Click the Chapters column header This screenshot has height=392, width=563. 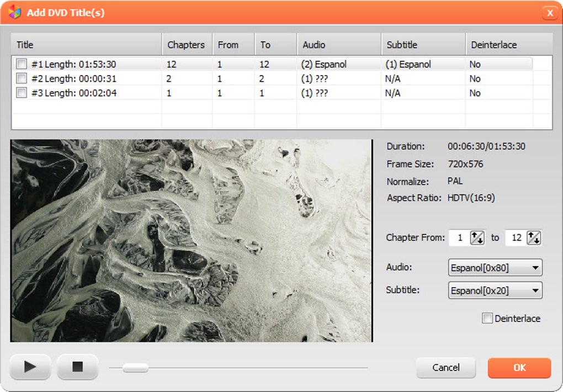188,45
